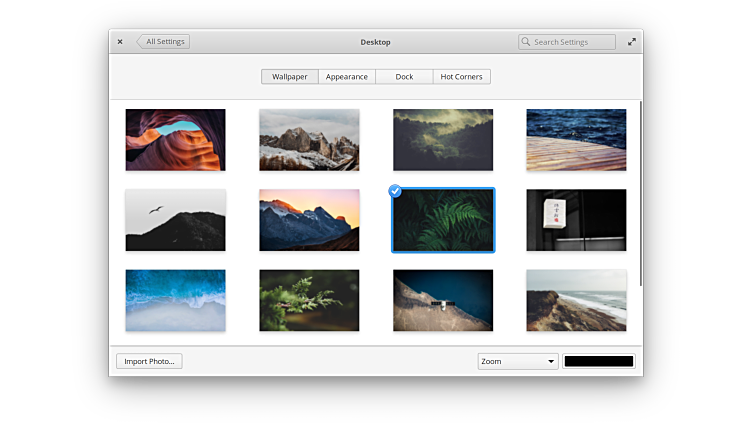Type in the Search Settings field

[572, 42]
